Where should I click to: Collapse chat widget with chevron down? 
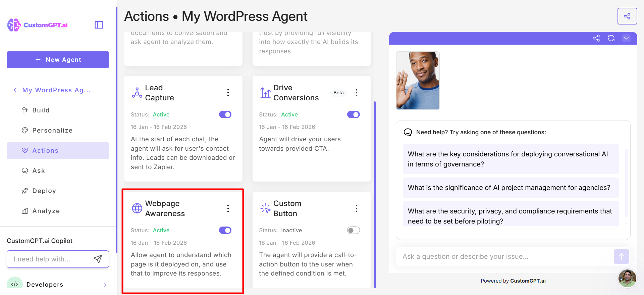[626, 38]
